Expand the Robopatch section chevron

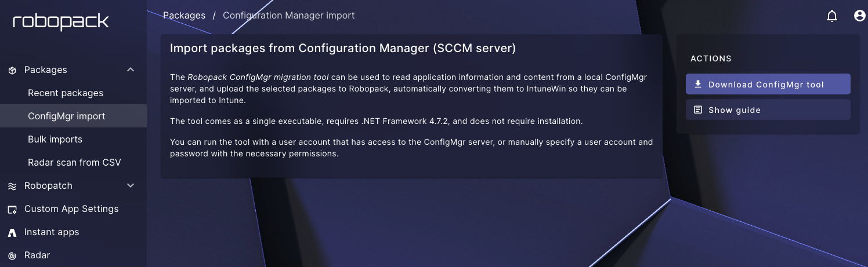[131, 185]
